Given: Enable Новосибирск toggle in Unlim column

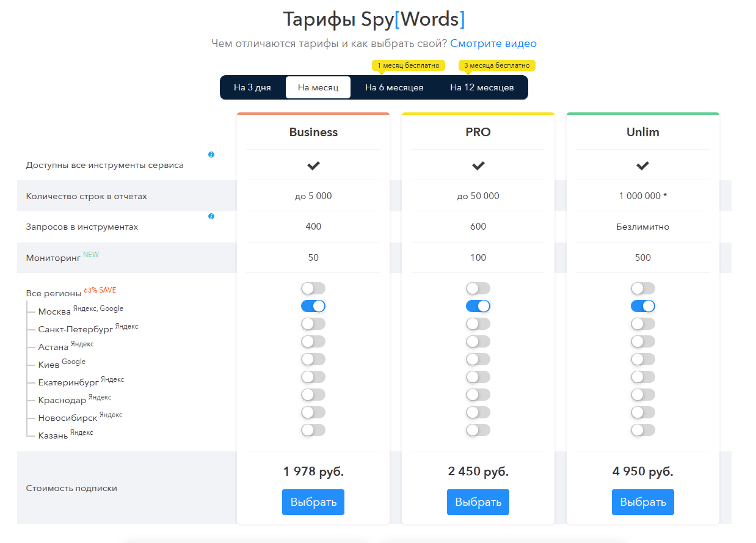Looking at the screenshot, I should click(643, 412).
